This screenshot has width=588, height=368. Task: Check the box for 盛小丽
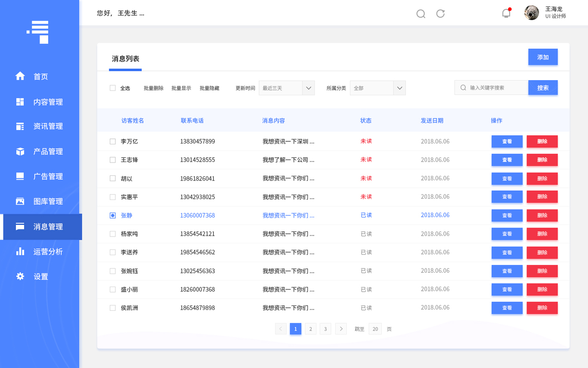(x=113, y=290)
